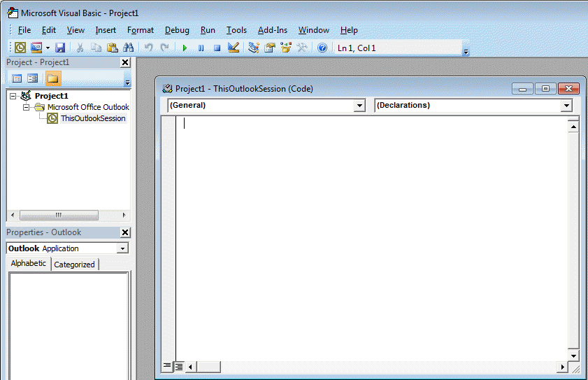Image resolution: width=588 pixels, height=380 pixels.
Task: Switch to the Alphabetic properties tab
Action: [x=29, y=263]
